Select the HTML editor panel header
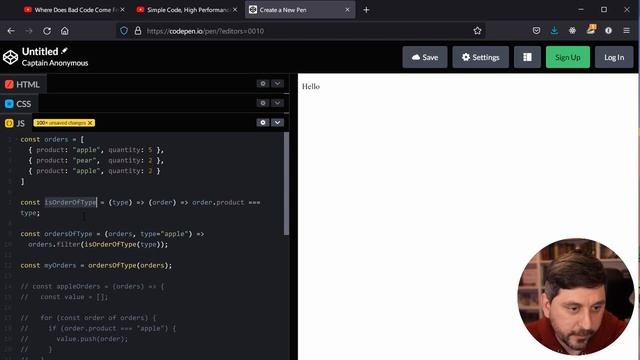Viewport: 640px width, 360px height. click(23, 84)
